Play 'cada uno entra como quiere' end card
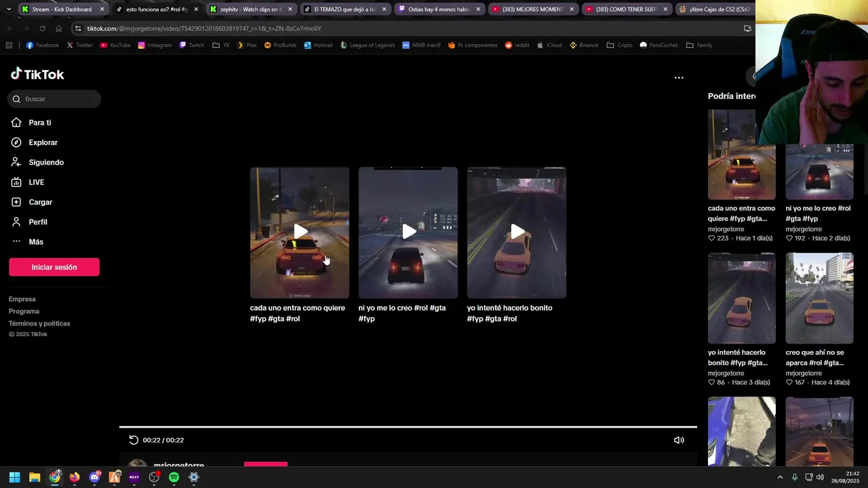The image size is (868, 488). pyautogui.click(x=300, y=232)
